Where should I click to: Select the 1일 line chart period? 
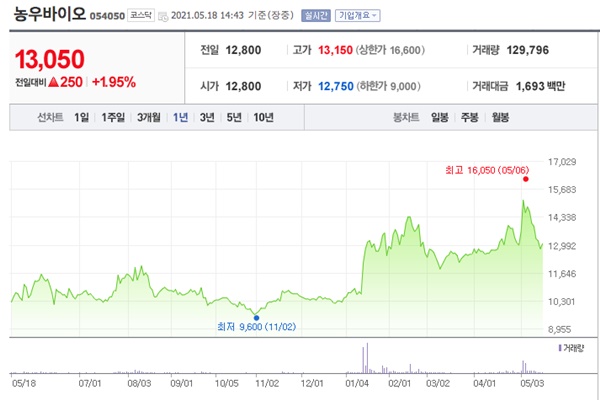(x=82, y=117)
